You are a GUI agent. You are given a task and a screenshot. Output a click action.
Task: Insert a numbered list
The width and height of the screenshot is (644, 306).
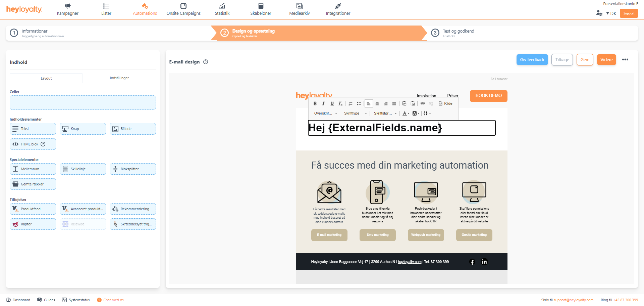pyautogui.click(x=351, y=103)
